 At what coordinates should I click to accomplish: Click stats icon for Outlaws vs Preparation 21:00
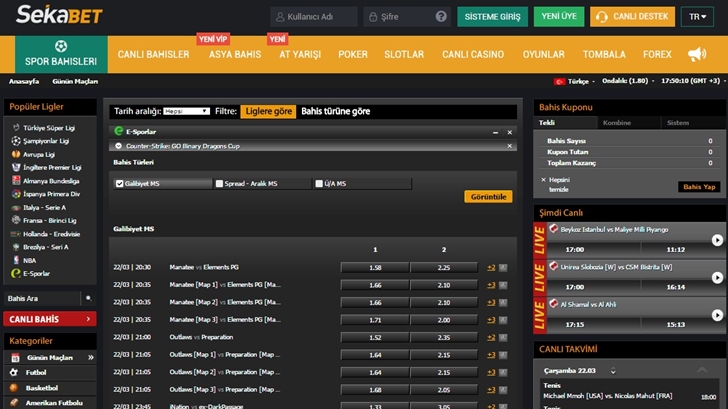click(503, 338)
